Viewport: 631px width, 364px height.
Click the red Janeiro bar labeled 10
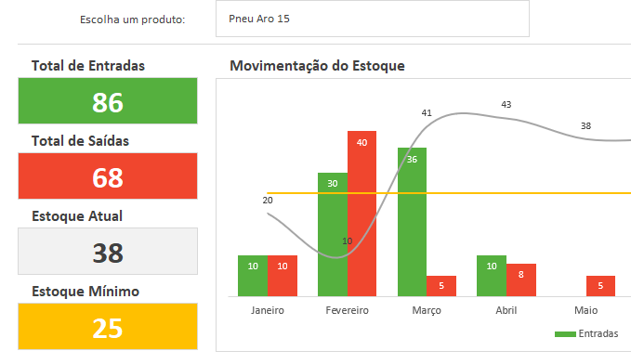coord(283,276)
